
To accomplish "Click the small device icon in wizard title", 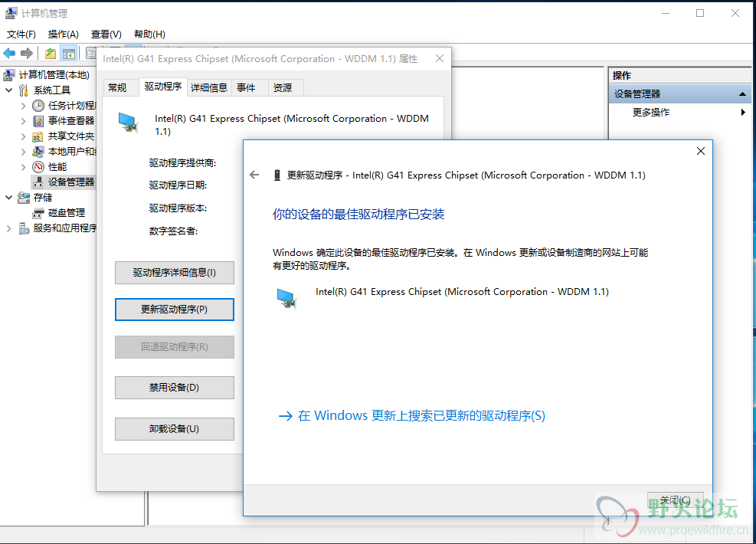I will [277, 175].
